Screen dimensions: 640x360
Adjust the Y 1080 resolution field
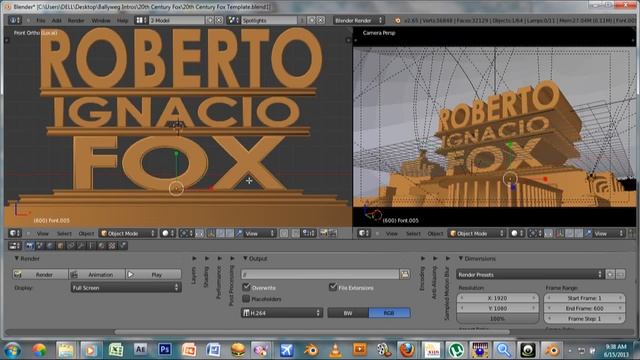(x=498, y=308)
